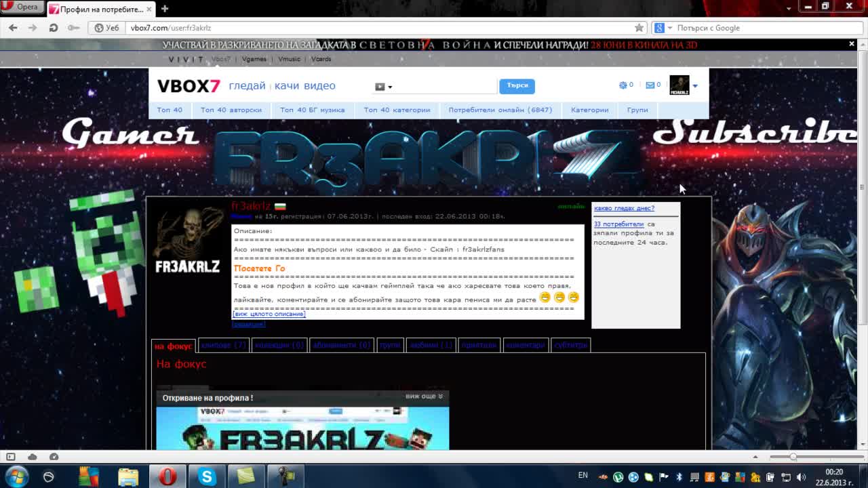Viewport: 868px width, 488px height.
Task: Expand 'виж още' on featured video
Action: (424, 396)
